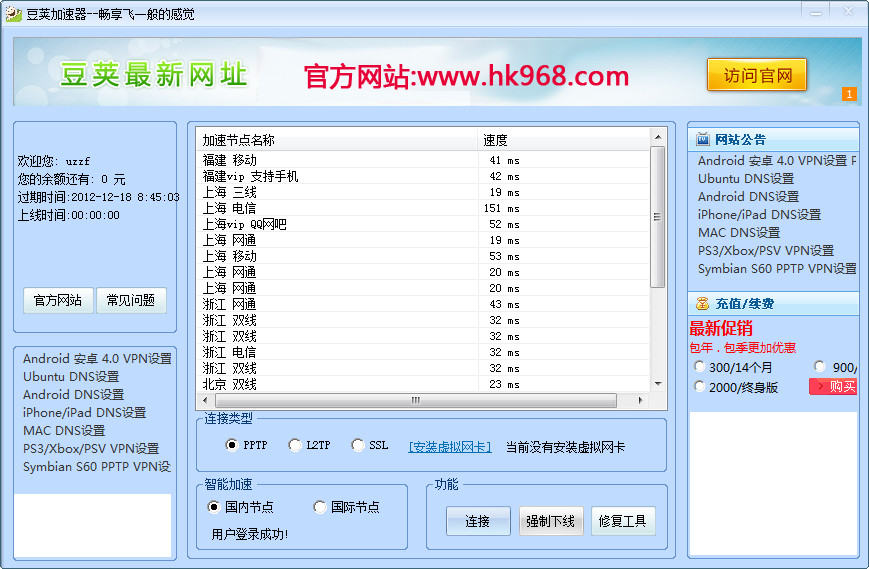Click the 安装虚拟网卡 link
Viewport: 869px width, 569px height.
click(x=449, y=447)
